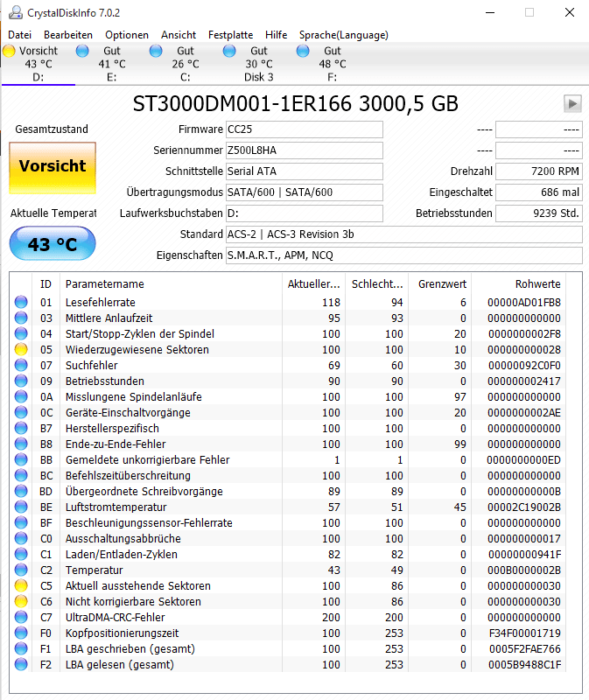
Task: Open the Datei menu
Action: coord(19,34)
